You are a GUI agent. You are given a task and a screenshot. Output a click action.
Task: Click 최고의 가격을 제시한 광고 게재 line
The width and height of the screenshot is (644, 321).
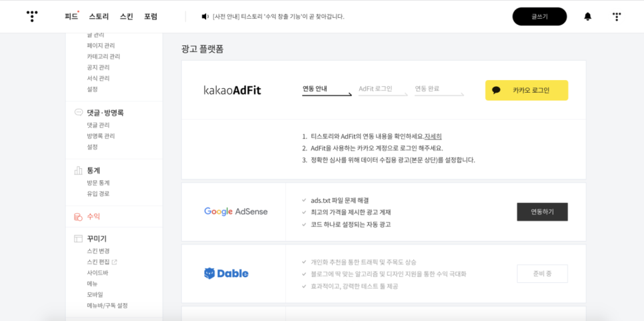click(351, 212)
